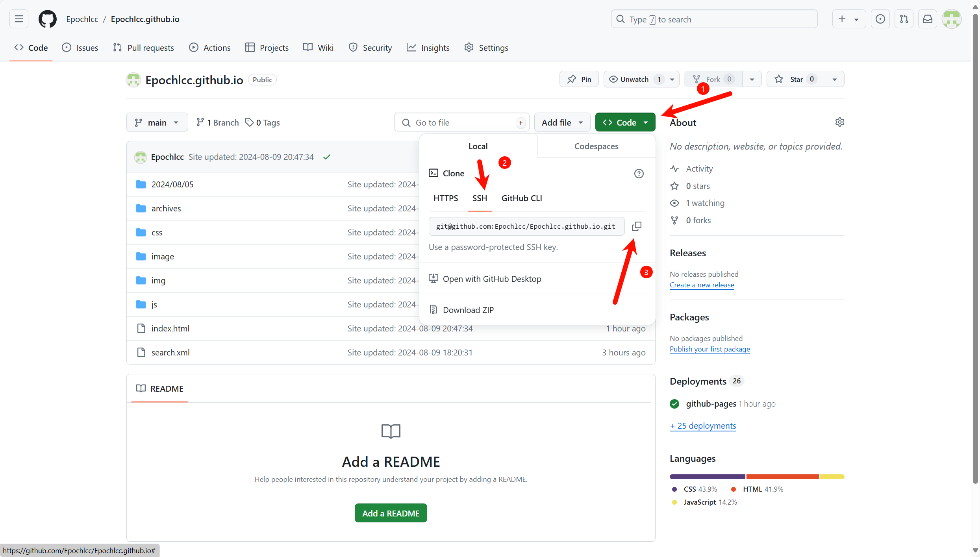The height and width of the screenshot is (557, 980).
Task: Select the SSH URL text field
Action: click(526, 226)
